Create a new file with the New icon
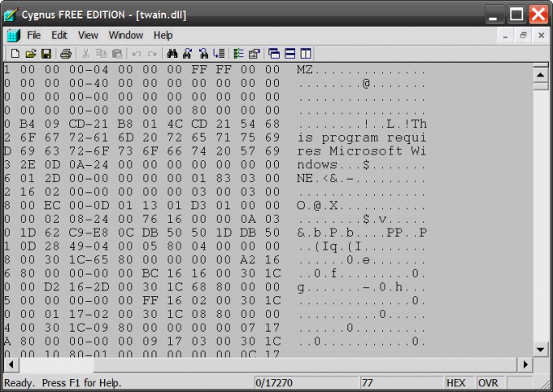The image size is (553, 392). click(15, 54)
